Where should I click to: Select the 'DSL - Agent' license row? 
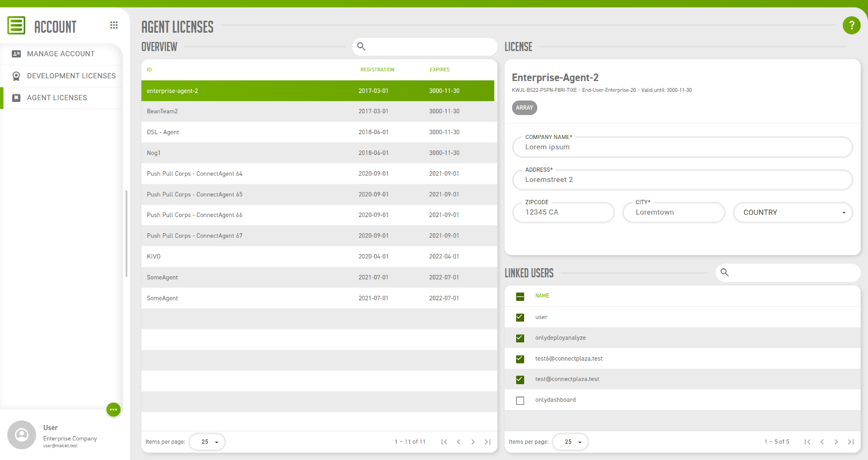coord(318,132)
